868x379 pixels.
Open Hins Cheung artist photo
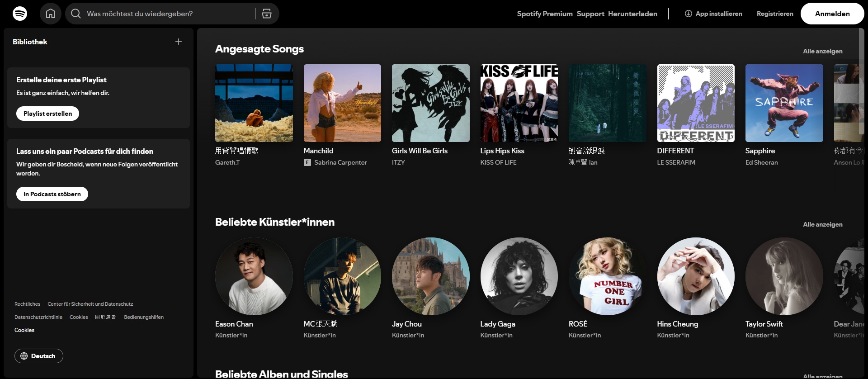696,276
